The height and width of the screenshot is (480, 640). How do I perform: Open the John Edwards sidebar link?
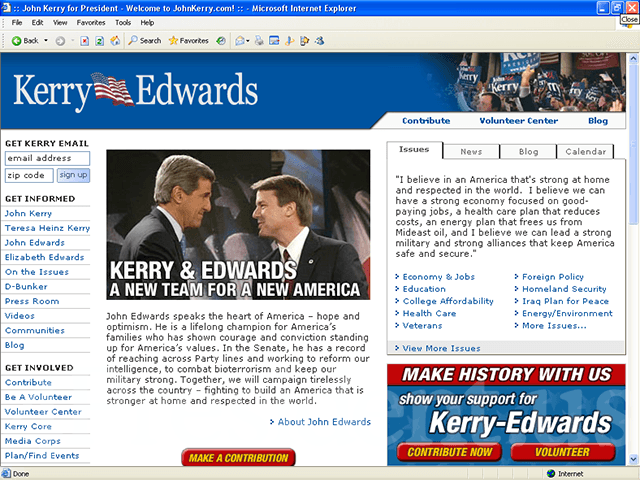35,243
